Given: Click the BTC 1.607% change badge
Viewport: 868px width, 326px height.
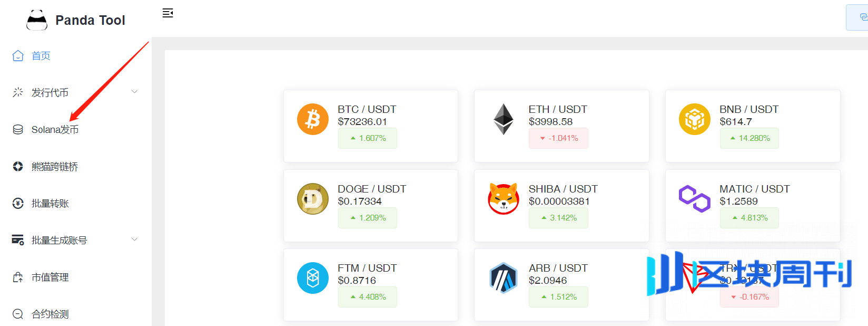Looking at the screenshot, I should (368, 138).
